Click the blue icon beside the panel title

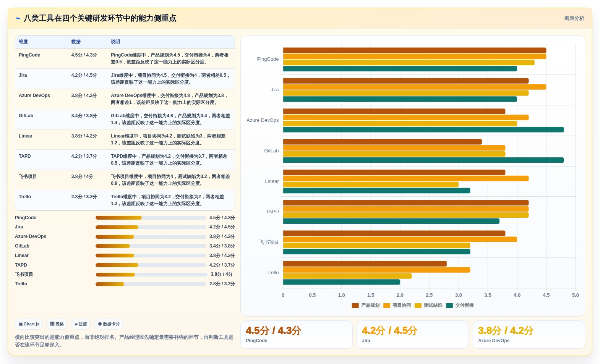18,18
